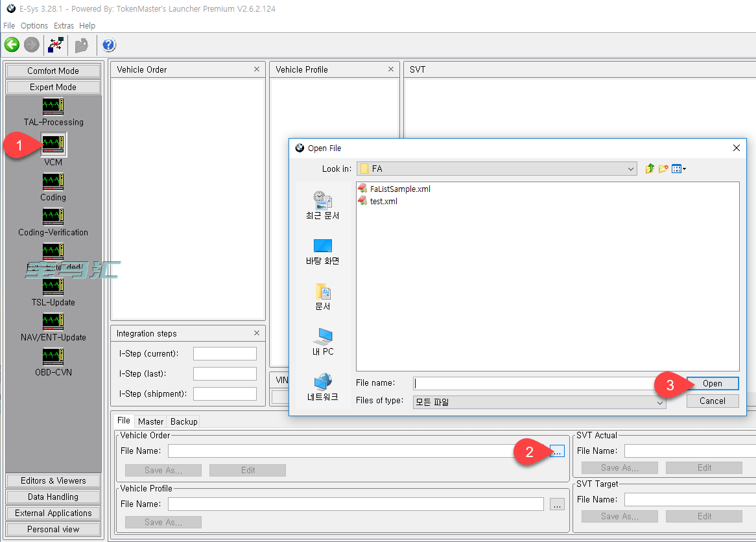Go to Recent Documents (최근 문서) shortcut
The width and height of the screenshot is (756, 542).
tap(322, 206)
